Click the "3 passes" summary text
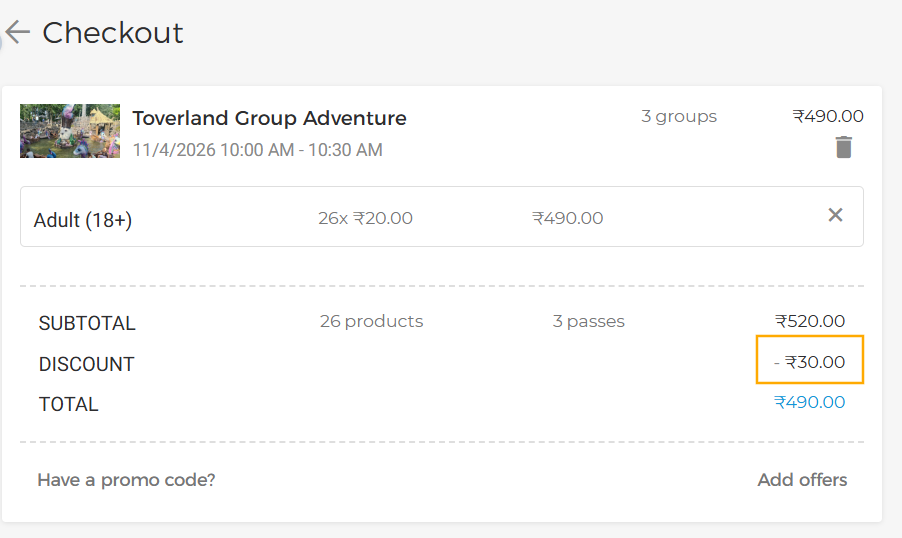902x538 pixels. click(x=588, y=321)
